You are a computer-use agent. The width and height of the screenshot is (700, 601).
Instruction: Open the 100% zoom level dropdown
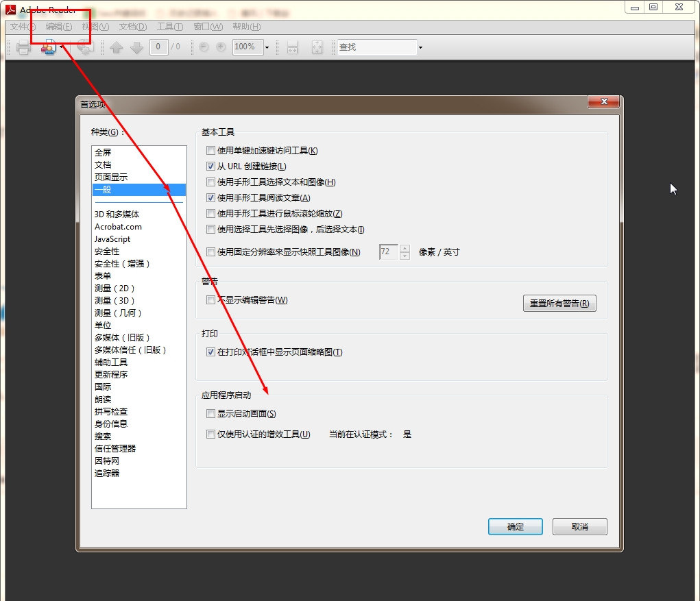point(267,47)
